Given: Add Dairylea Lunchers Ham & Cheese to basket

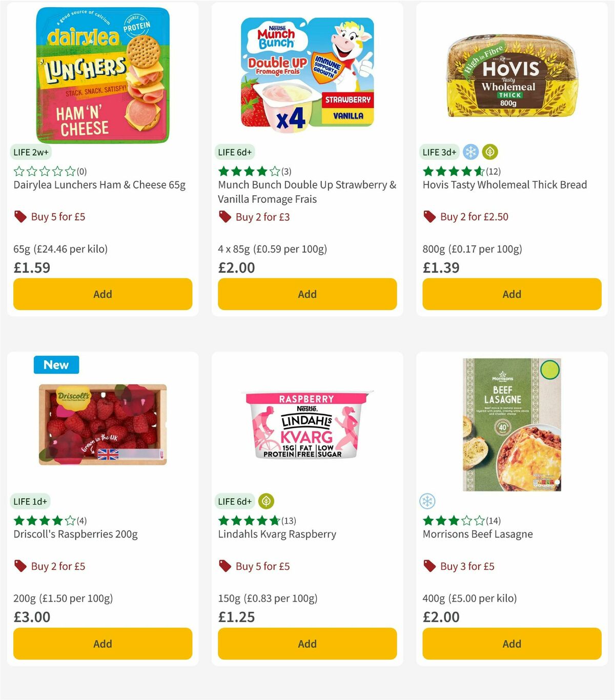Looking at the screenshot, I should coord(102,294).
